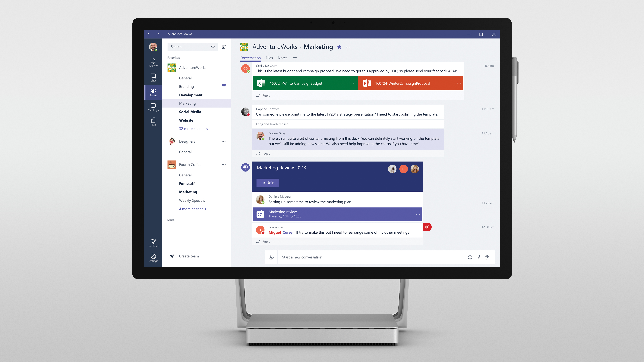This screenshot has width=644, height=362.
Task: Click Join button in Marketing Review call
Action: [x=267, y=183]
